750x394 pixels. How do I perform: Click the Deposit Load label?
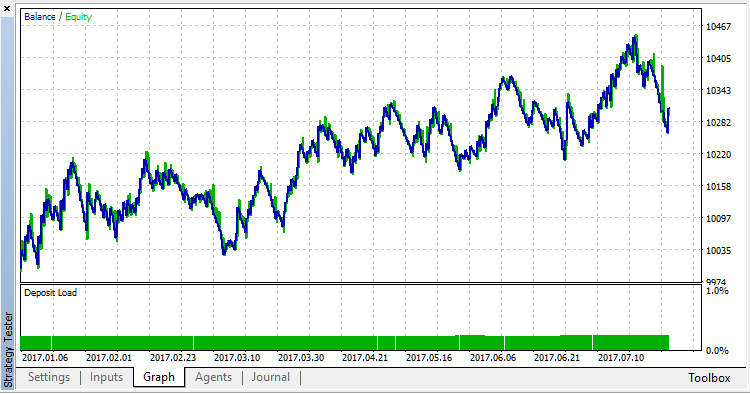click(50, 293)
